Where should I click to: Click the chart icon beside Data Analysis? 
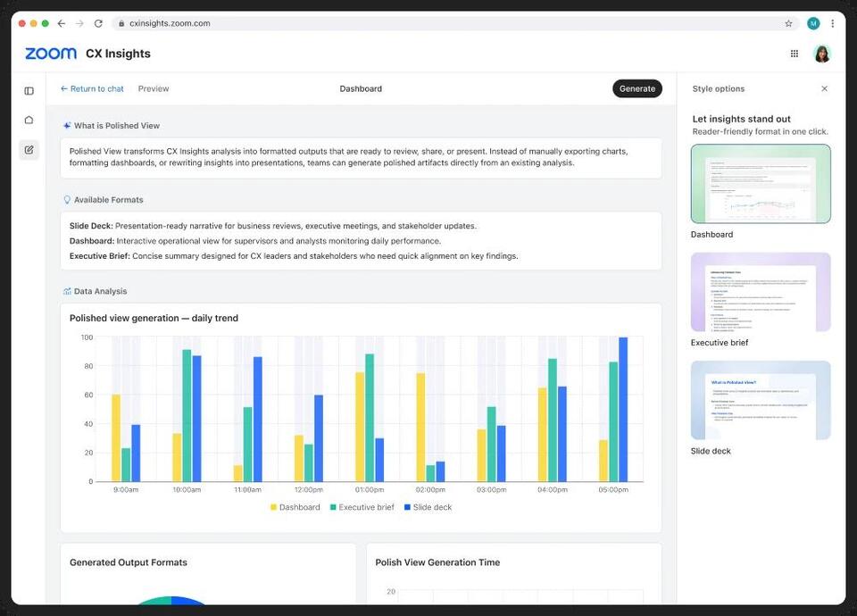[x=67, y=291]
